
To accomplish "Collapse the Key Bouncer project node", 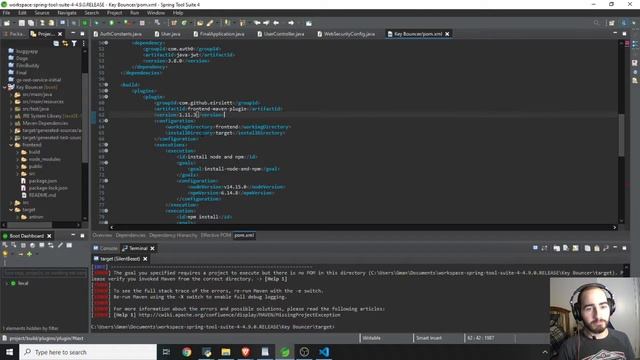I will (4, 87).
